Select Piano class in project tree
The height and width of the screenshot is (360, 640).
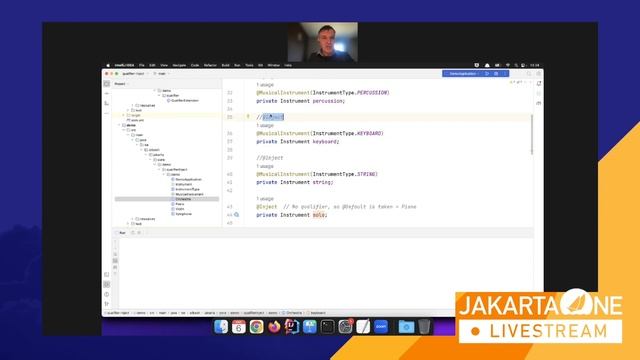pos(180,204)
